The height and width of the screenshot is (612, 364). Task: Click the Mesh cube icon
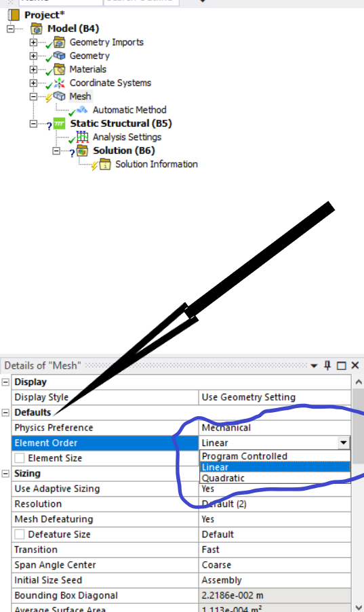point(60,96)
